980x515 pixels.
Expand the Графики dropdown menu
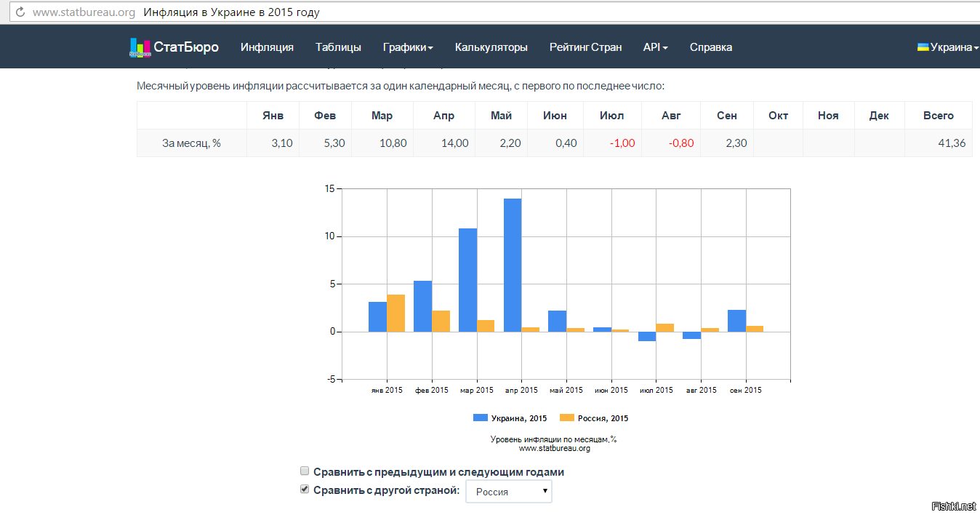[408, 47]
